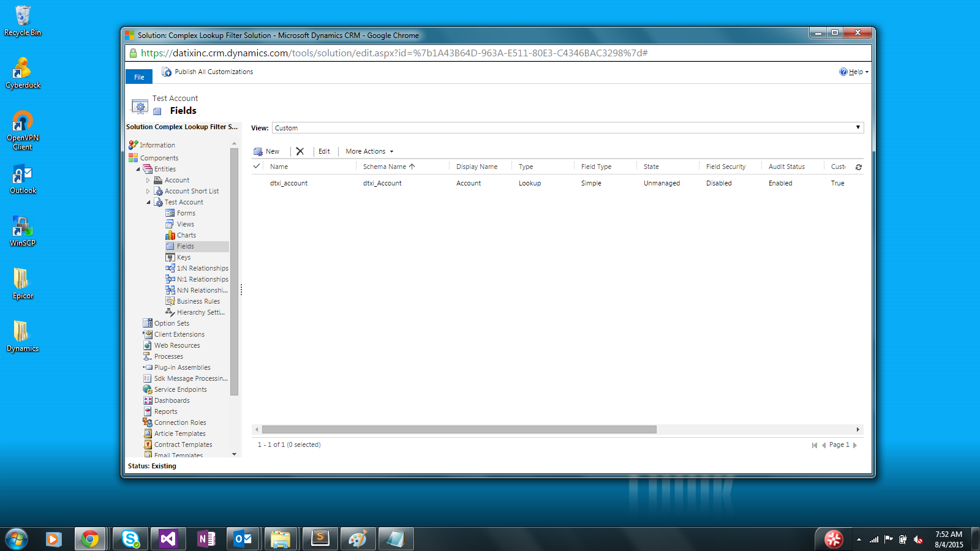Viewport: 980px width, 551px height.
Task: Open the File menu
Action: coord(139,77)
